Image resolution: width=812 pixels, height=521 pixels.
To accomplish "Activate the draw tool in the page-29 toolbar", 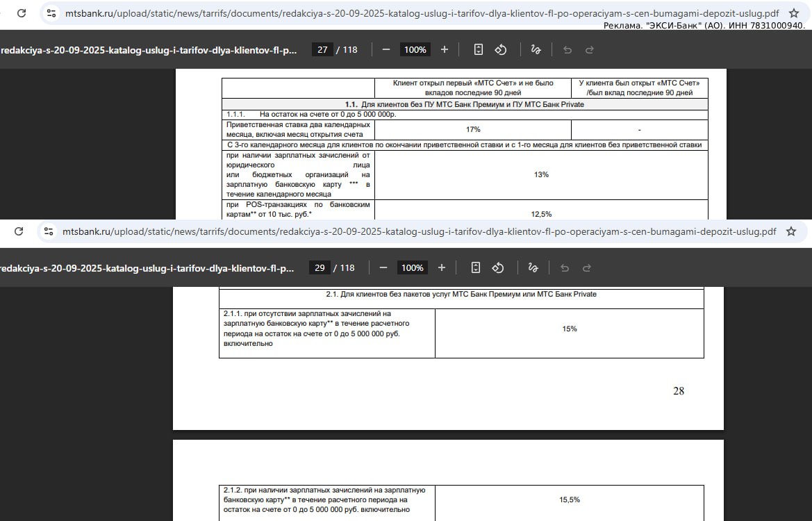I will point(532,267).
